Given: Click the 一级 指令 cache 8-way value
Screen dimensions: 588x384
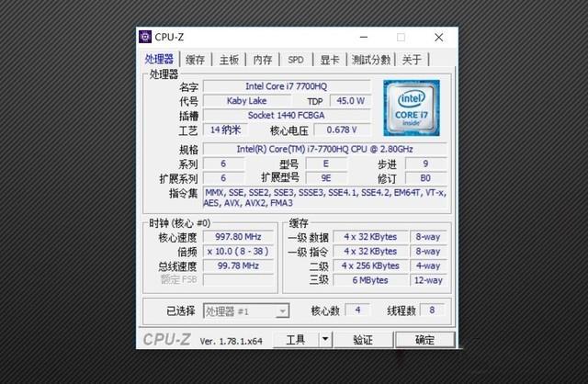Looking at the screenshot, I should pos(428,251).
